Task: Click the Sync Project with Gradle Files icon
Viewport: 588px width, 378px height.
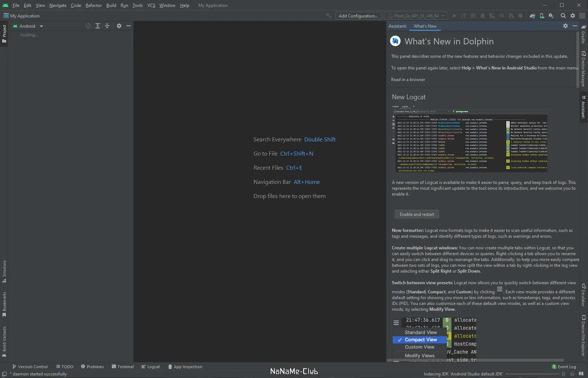Action: 532,16
